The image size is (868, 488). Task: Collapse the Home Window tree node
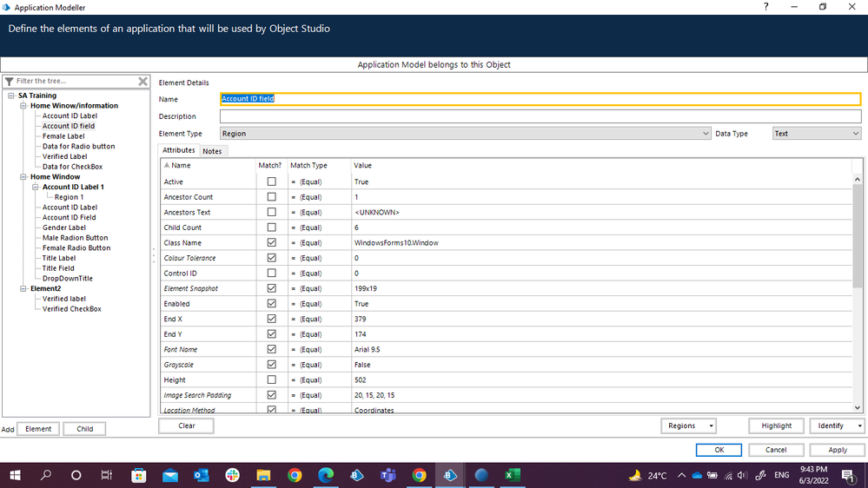coord(24,177)
